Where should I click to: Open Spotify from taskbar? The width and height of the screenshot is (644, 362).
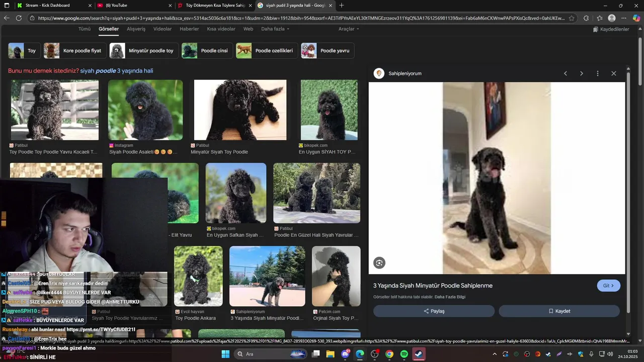pyautogui.click(x=404, y=354)
